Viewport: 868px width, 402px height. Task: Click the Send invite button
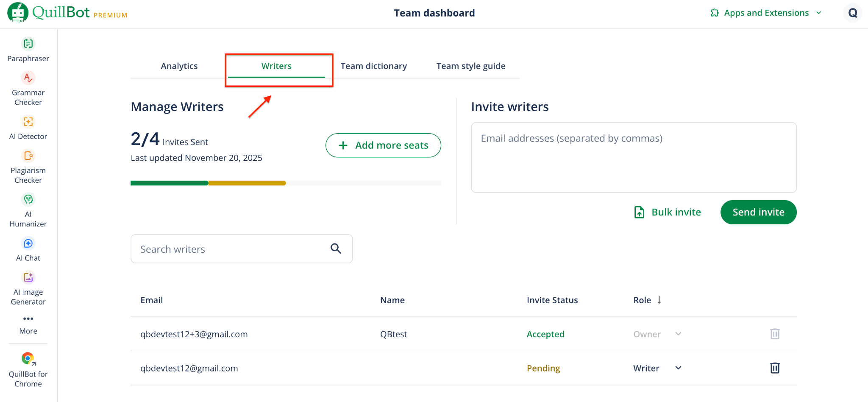point(758,212)
